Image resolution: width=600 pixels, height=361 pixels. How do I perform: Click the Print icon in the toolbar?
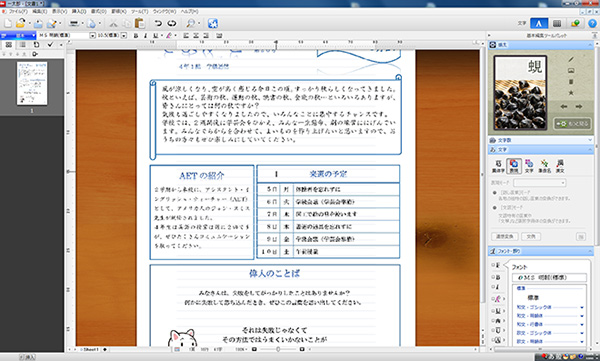click(x=73, y=23)
